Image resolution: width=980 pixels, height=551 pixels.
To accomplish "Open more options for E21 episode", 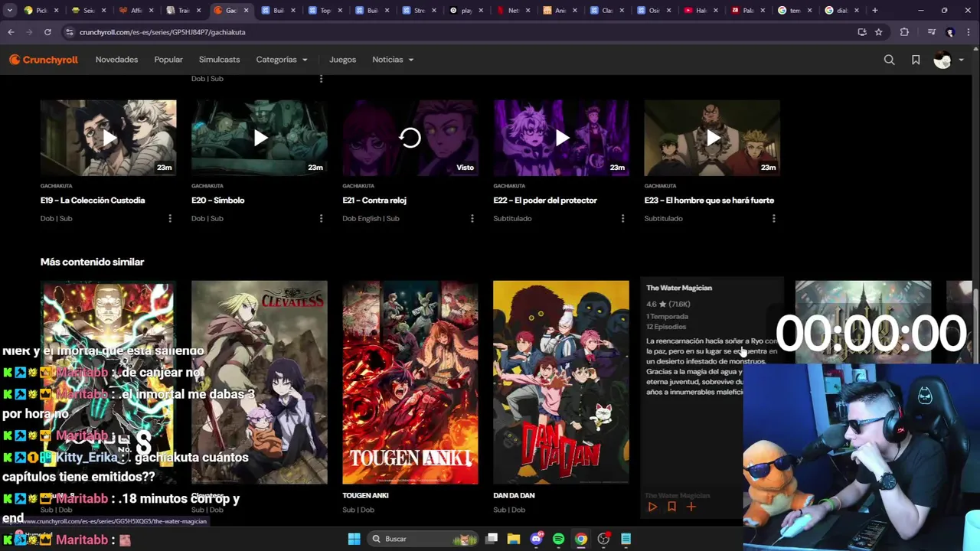I will click(x=472, y=218).
